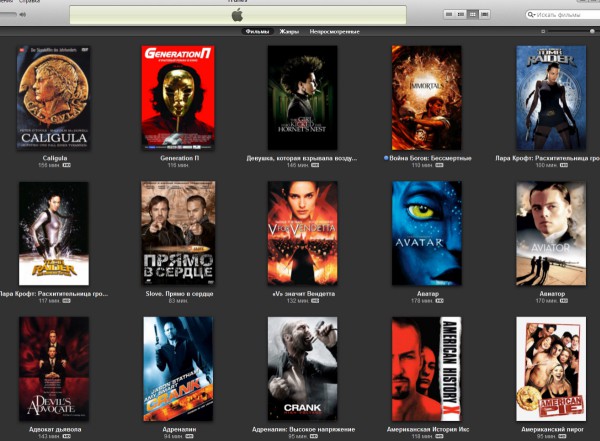600x441 pixels.
Task: Click the Generation П title text
Action: [x=179, y=158]
